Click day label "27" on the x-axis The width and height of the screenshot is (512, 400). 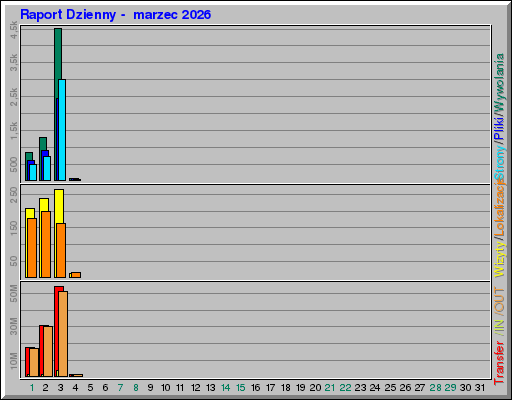pos(420,388)
